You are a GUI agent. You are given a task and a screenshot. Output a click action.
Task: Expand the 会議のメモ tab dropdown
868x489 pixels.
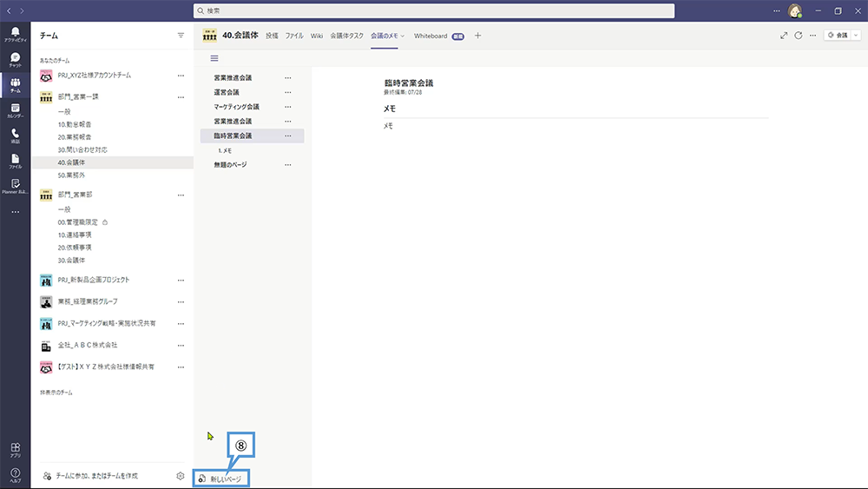pyautogui.click(x=403, y=36)
